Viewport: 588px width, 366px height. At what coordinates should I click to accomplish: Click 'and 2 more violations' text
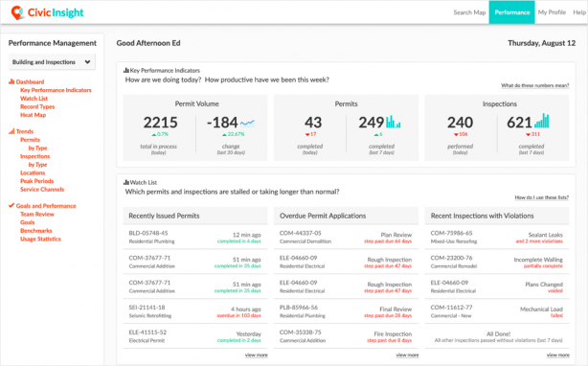point(539,241)
